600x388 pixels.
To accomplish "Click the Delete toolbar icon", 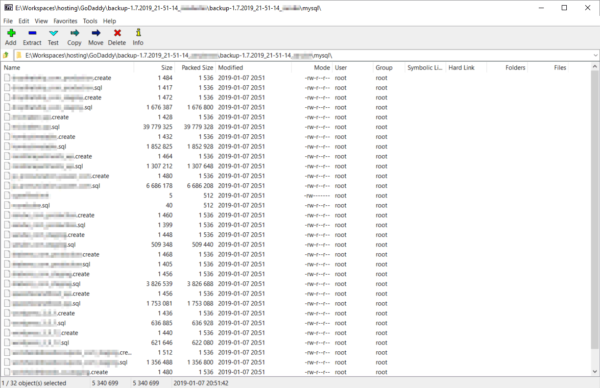I will click(117, 33).
